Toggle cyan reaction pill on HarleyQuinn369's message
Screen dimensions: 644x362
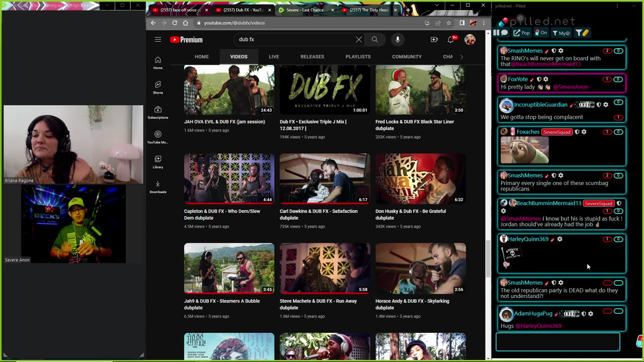point(618,239)
